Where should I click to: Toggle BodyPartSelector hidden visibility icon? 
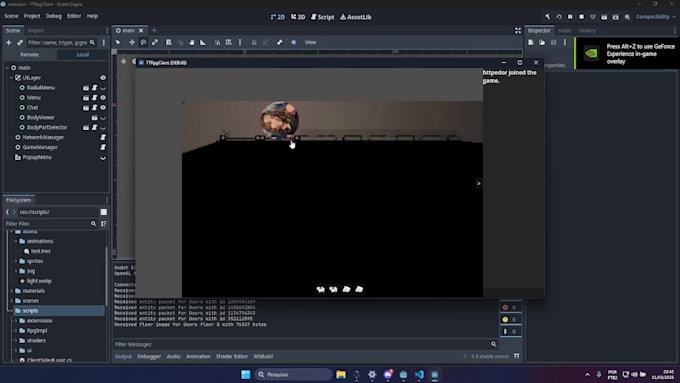103,128
